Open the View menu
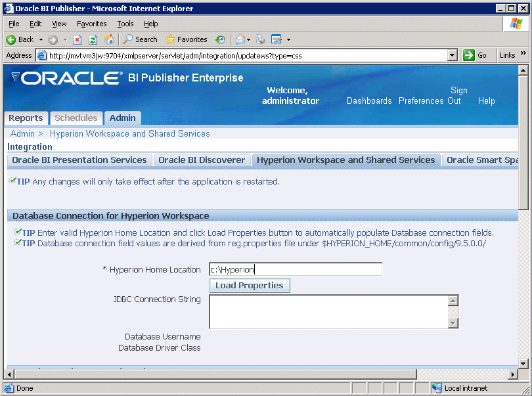The height and width of the screenshot is (396, 532). pyautogui.click(x=59, y=24)
